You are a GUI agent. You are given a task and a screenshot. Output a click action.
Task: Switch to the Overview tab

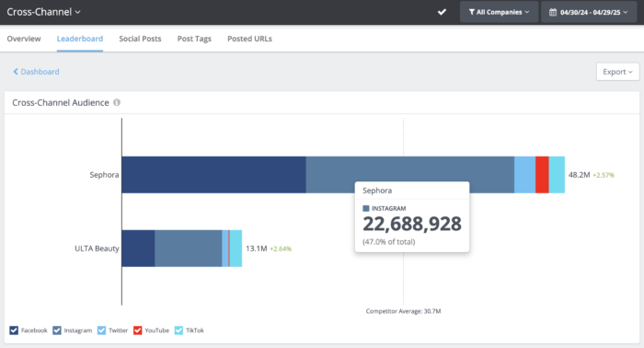24,39
